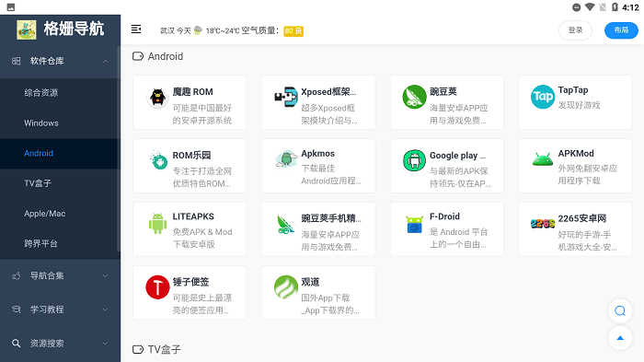
Task: Open the F-Droid title link
Action: pos(444,216)
